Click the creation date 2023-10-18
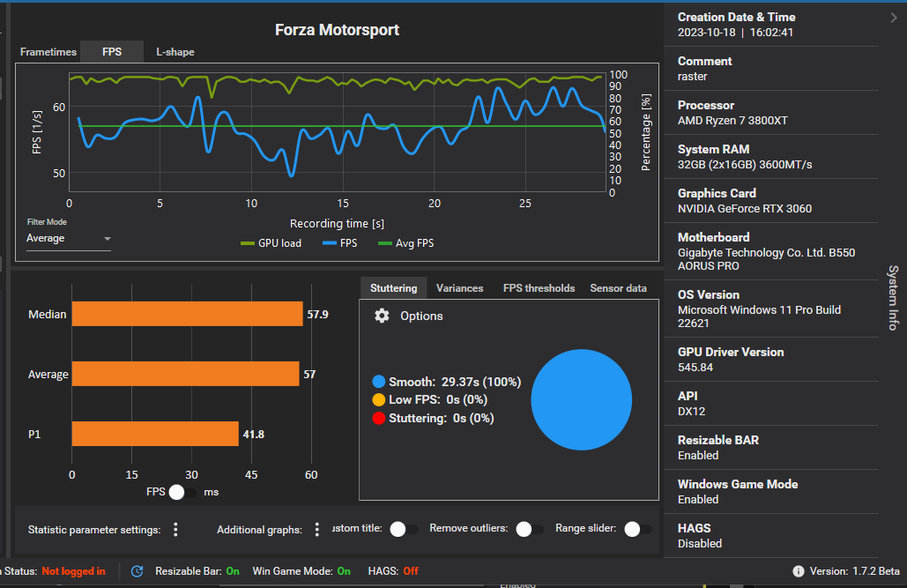This screenshot has width=907, height=588. point(706,33)
